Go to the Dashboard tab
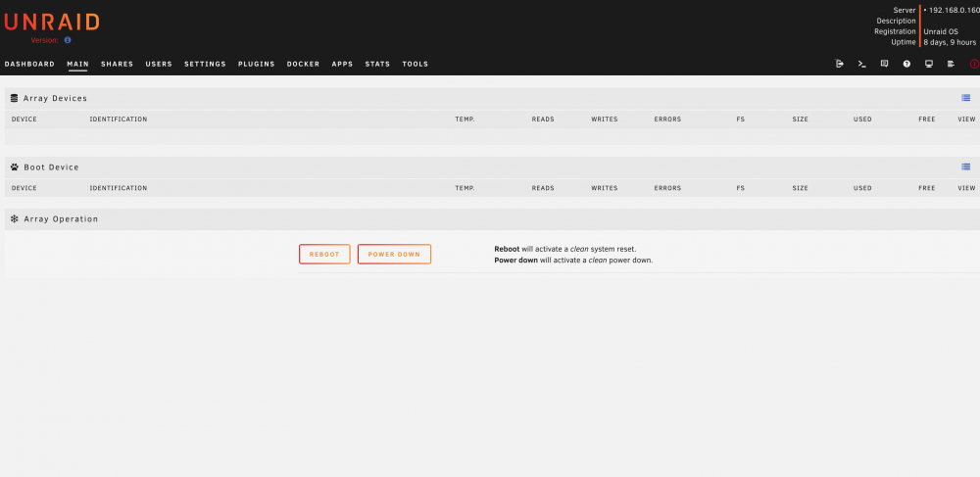This screenshot has width=980, height=477. (x=29, y=65)
